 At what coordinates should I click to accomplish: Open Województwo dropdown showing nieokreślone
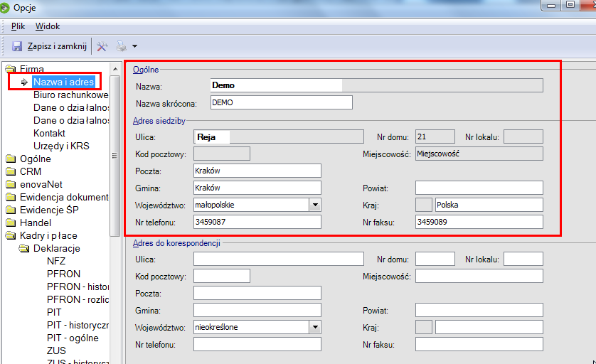tap(315, 327)
